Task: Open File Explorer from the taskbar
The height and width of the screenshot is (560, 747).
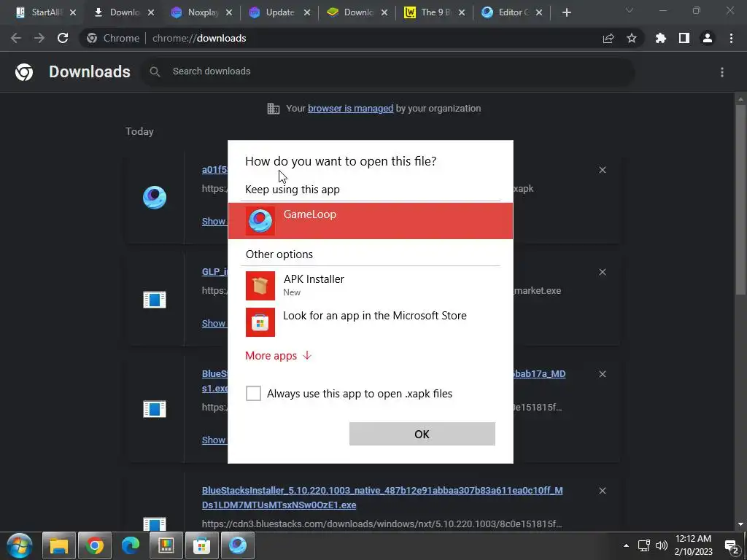Action: [59, 545]
